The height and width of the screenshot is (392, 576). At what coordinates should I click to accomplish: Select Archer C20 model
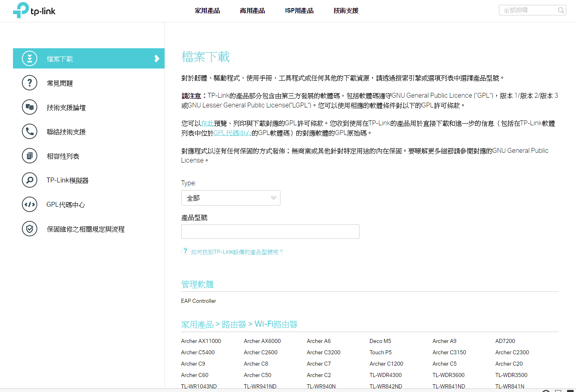coord(509,364)
